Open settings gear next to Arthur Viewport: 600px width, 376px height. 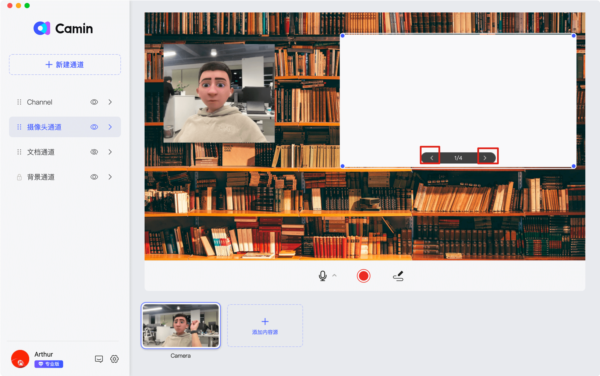point(114,359)
